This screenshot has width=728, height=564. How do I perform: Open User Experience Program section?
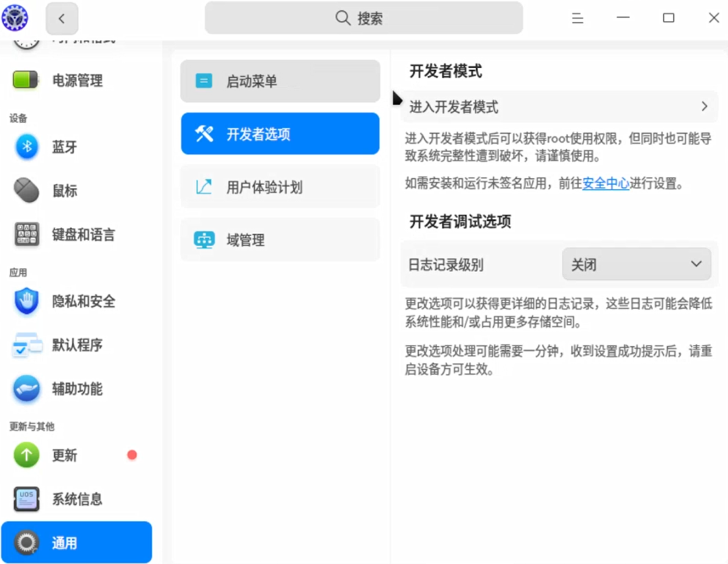tap(280, 187)
